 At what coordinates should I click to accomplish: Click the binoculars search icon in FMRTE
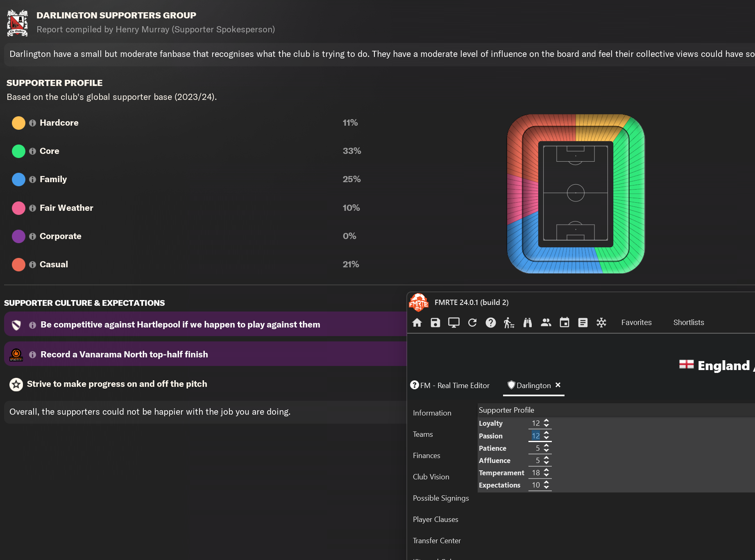[528, 323]
